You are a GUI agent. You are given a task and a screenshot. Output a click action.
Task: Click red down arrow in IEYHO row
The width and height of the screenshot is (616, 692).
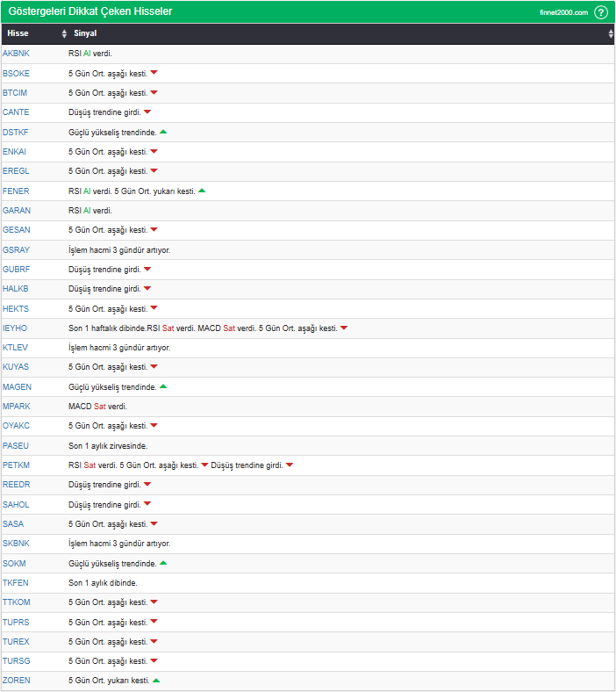[344, 328]
